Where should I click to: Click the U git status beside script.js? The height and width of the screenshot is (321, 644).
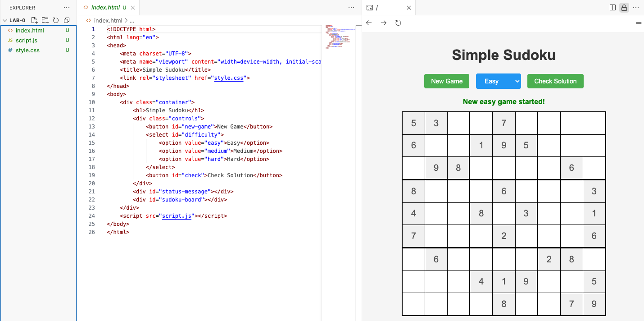[x=67, y=41]
